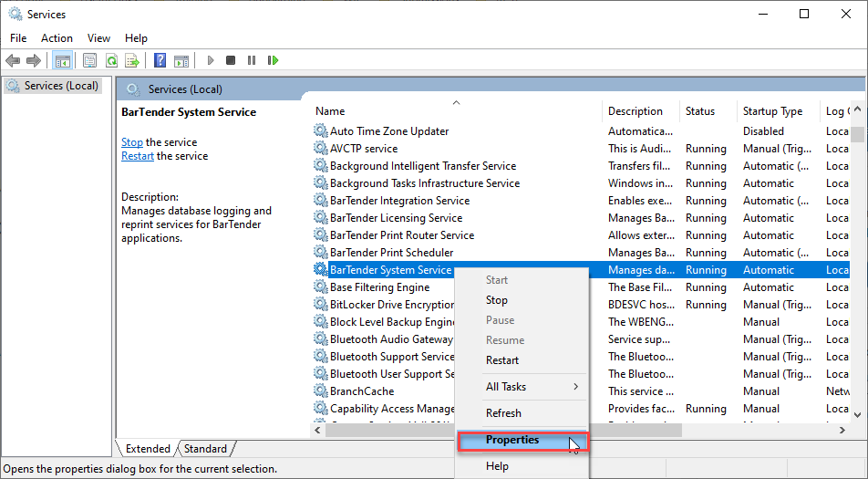Viewport: 868px width, 479px height.
Task: Click gear icon of Bluetooth Support Service
Action: 321,356
